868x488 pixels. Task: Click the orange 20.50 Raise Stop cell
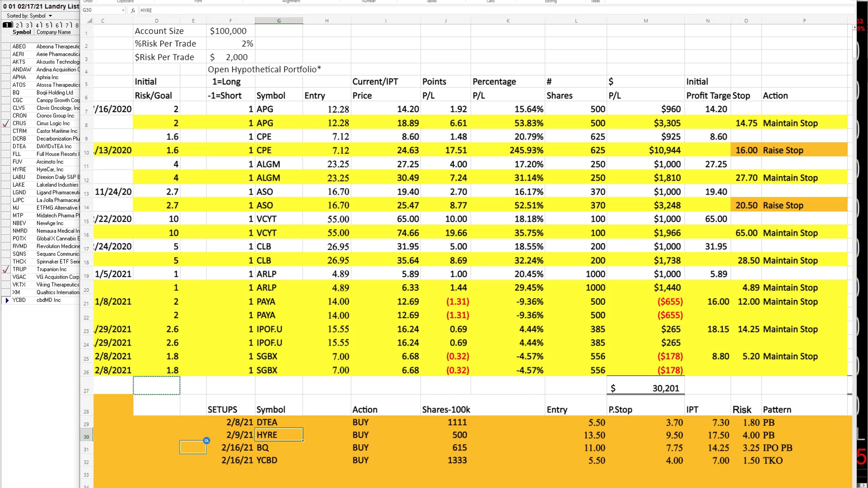(789, 205)
